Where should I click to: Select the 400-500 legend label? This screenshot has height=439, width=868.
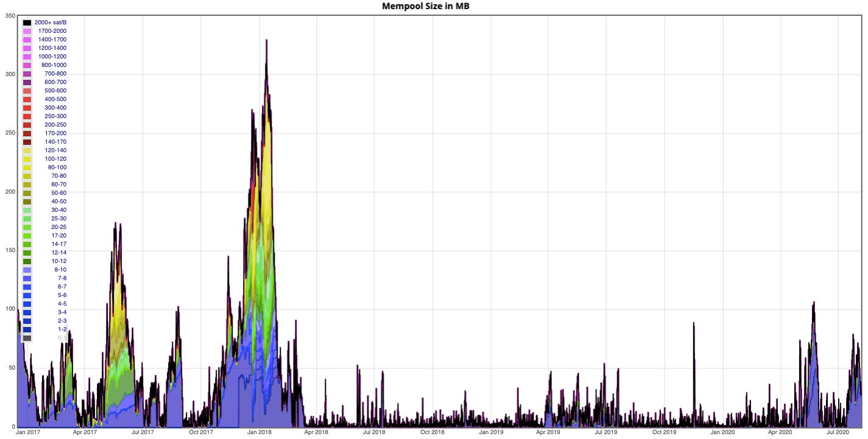[55, 99]
